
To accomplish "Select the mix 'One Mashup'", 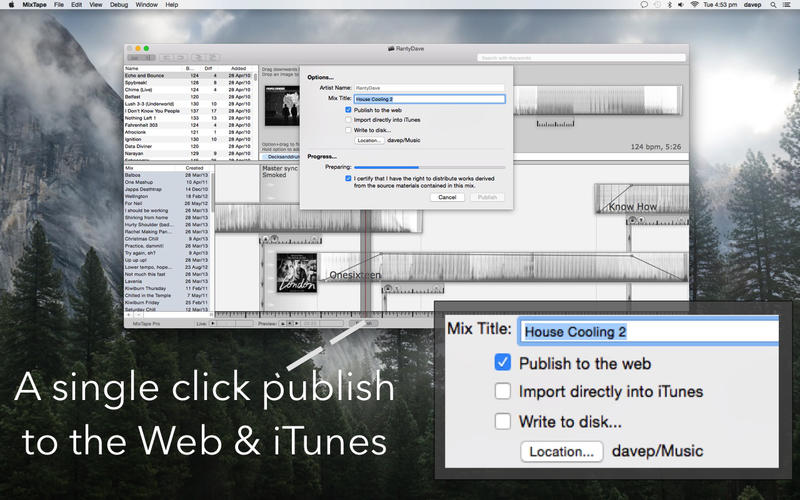I will [167, 182].
